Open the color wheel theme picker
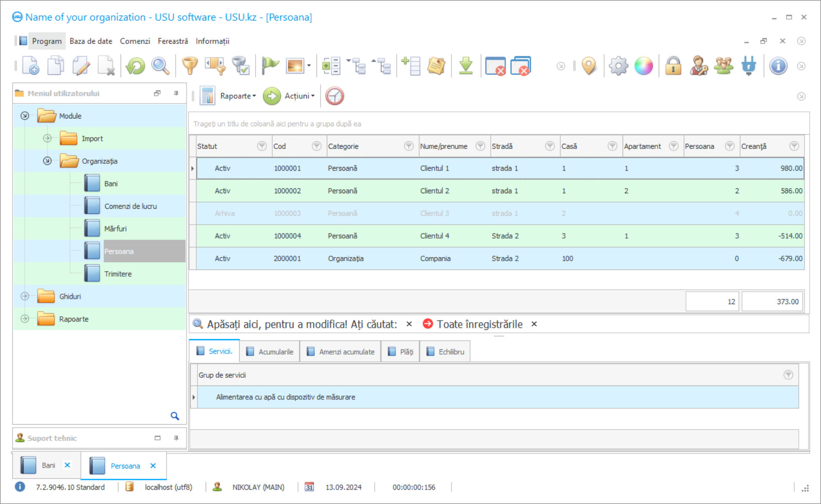This screenshot has height=504, width=821. click(644, 66)
